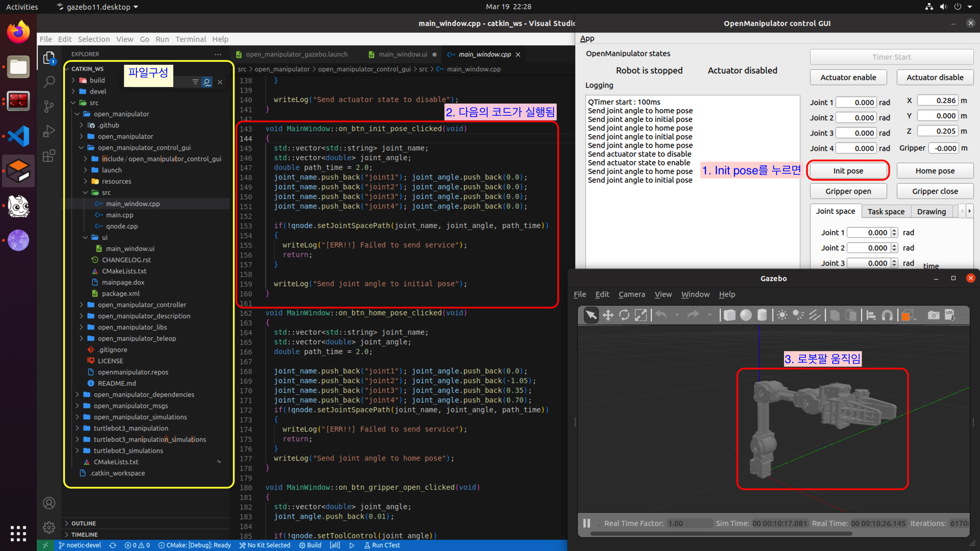Open Files from the Ubuntu dock
Viewport: 980px width, 551px height.
(x=18, y=67)
